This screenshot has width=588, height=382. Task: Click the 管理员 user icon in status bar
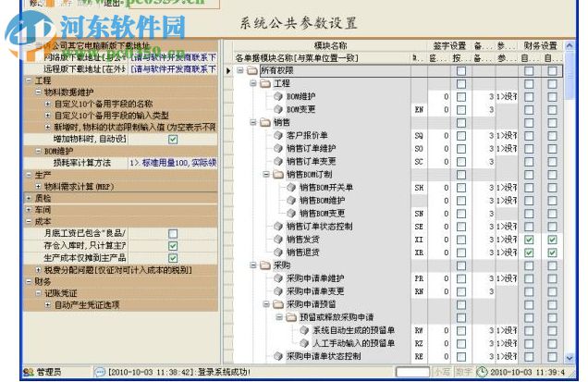pos(29,372)
